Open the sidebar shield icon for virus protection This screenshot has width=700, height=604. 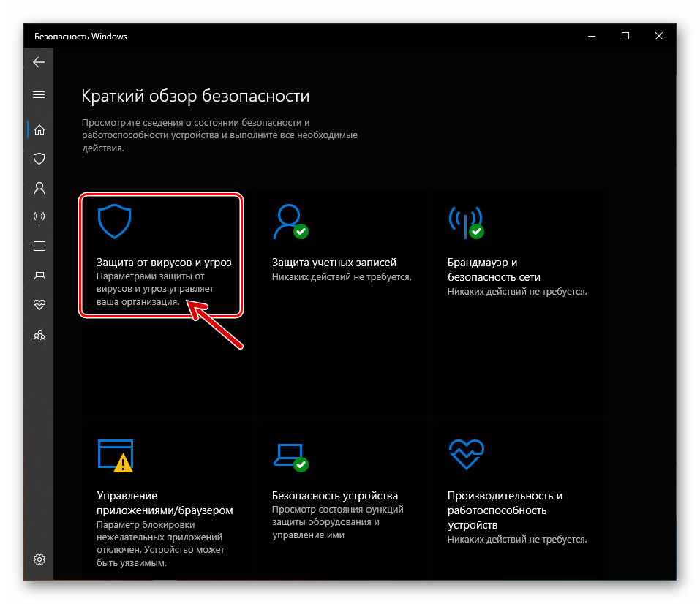coord(39,159)
